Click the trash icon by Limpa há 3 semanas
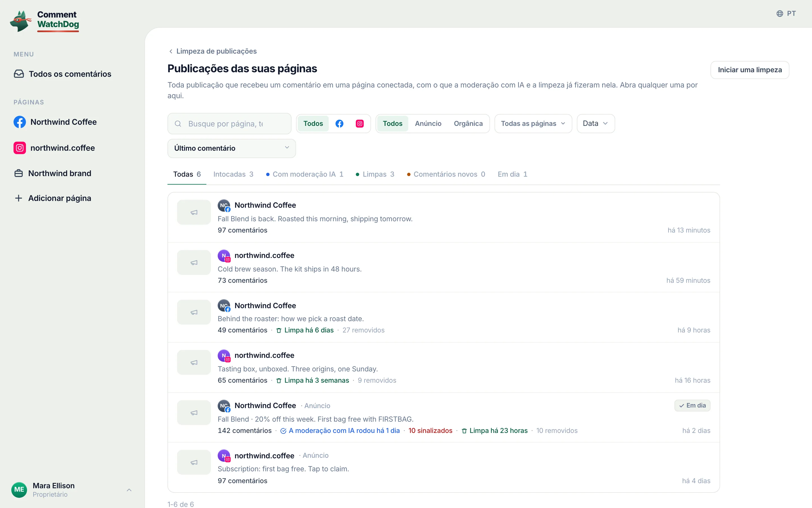The image size is (812, 508). coord(279,381)
